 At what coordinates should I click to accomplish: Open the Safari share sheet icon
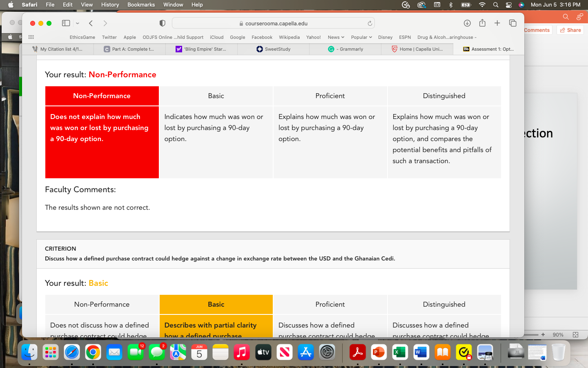coord(482,23)
